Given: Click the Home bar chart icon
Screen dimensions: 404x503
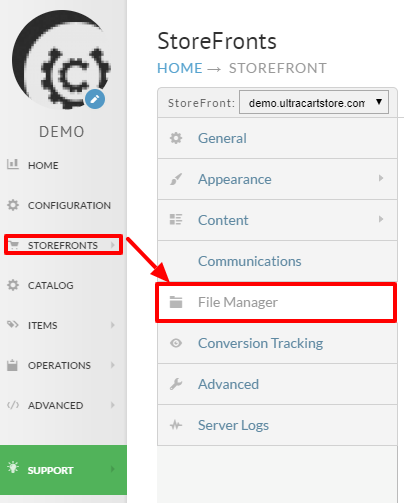Looking at the screenshot, I should tap(13, 164).
